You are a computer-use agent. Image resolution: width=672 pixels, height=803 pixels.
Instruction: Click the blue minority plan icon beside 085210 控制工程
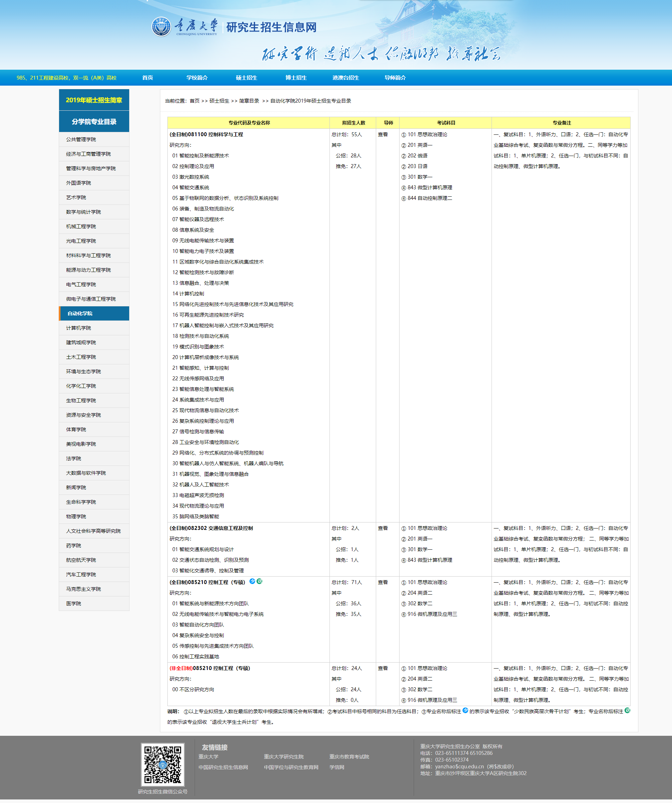pyautogui.click(x=252, y=581)
